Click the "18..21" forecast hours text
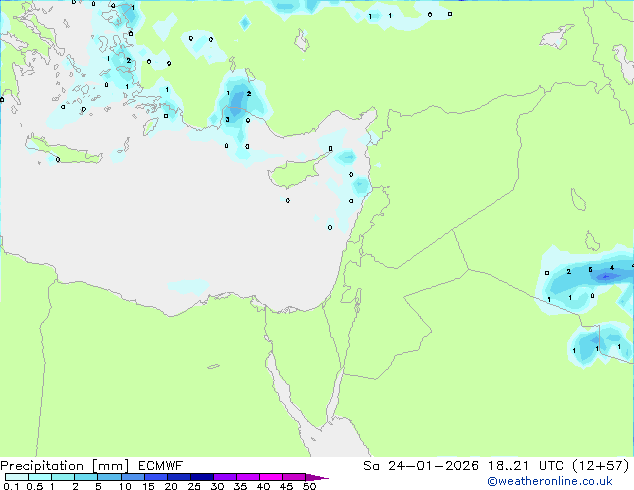This screenshot has height=490, width=634. 508,466
